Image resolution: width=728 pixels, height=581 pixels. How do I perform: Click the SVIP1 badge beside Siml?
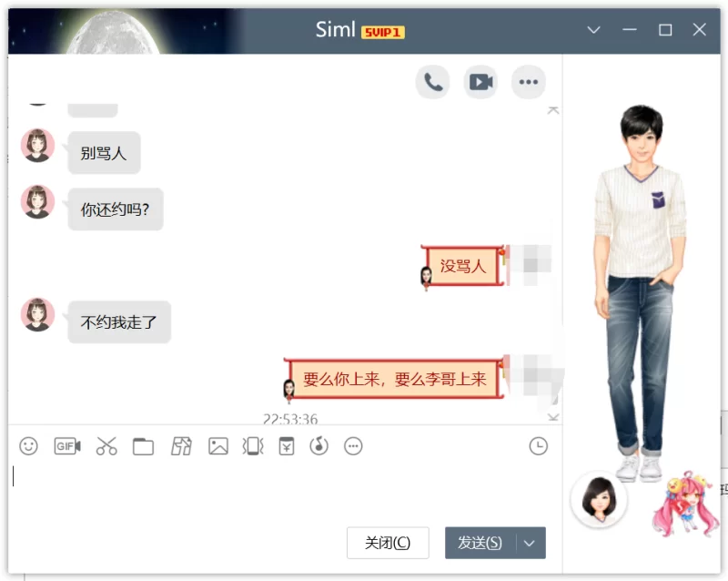pos(382,32)
